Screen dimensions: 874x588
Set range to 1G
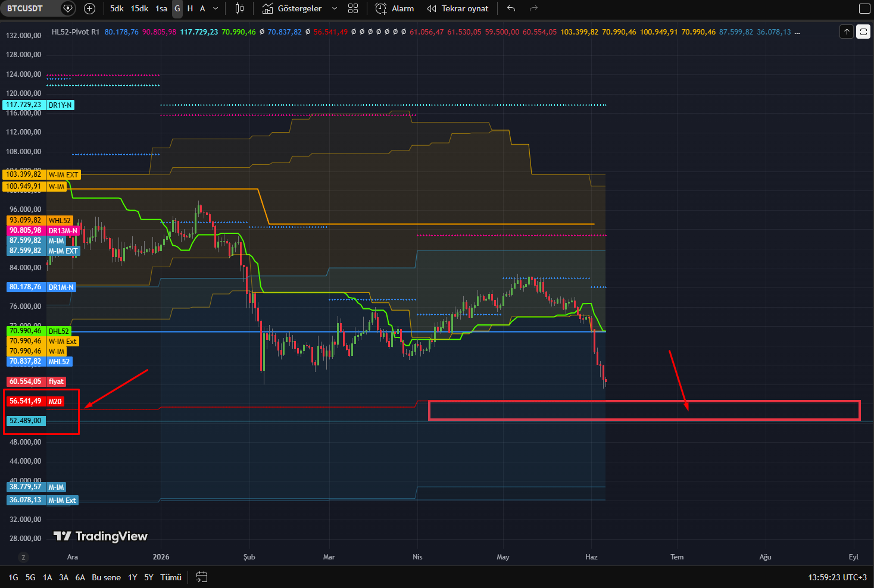(x=13, y=577)
